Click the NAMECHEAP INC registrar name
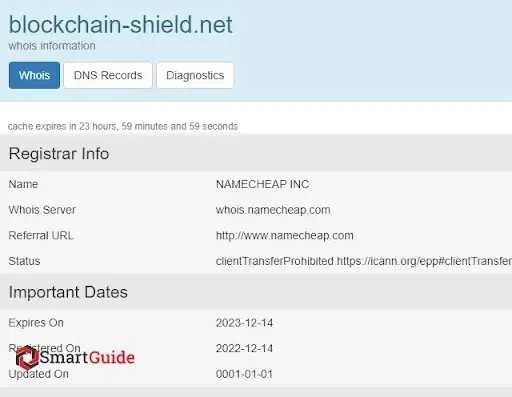 coord(262,184)
